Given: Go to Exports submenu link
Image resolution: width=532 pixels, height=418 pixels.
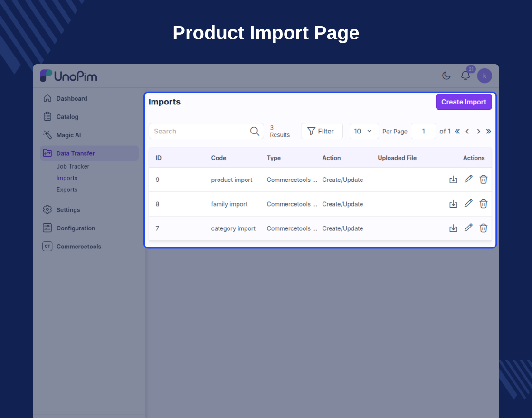Looking at the screenshot, I should [67, 190].
